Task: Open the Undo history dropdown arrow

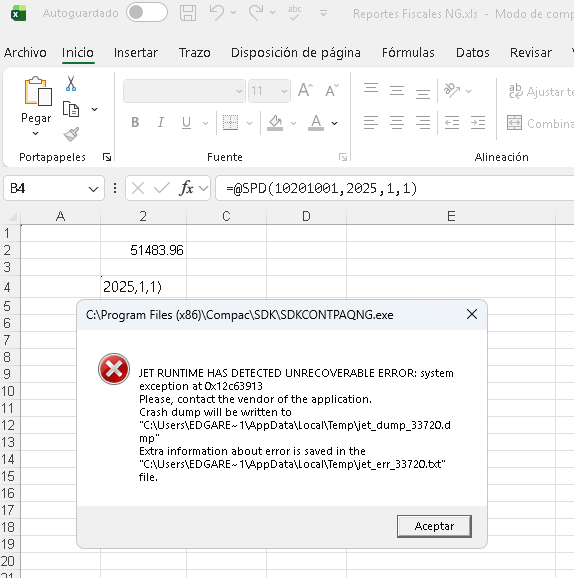Action: point(233,13)
